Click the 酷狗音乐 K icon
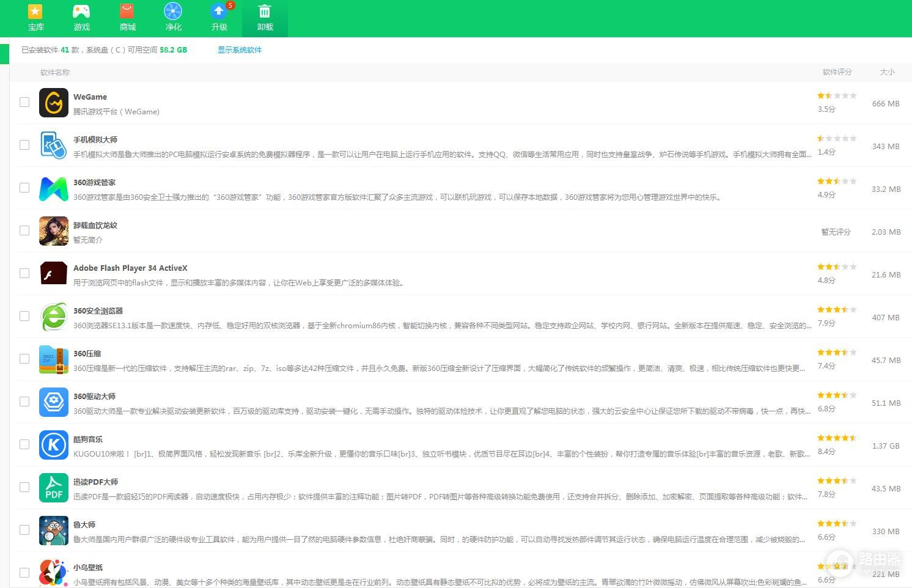912x588 pixels. pos(54,445)
